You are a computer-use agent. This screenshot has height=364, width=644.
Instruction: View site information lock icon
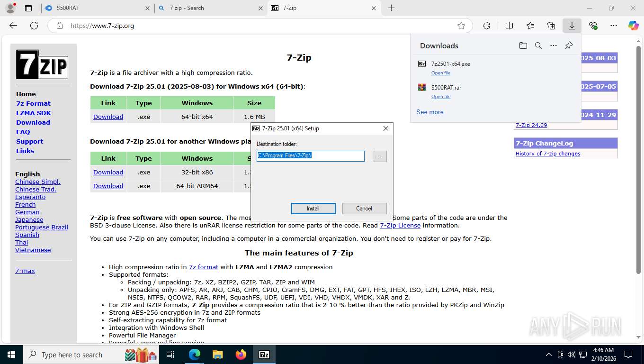(x=59, y=26)
